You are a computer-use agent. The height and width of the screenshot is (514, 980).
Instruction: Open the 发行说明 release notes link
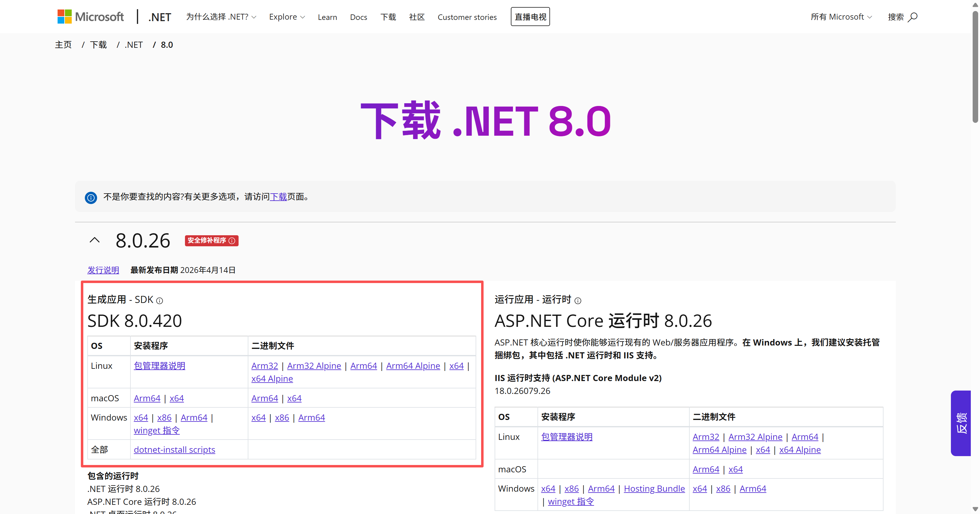click(103, 270)
